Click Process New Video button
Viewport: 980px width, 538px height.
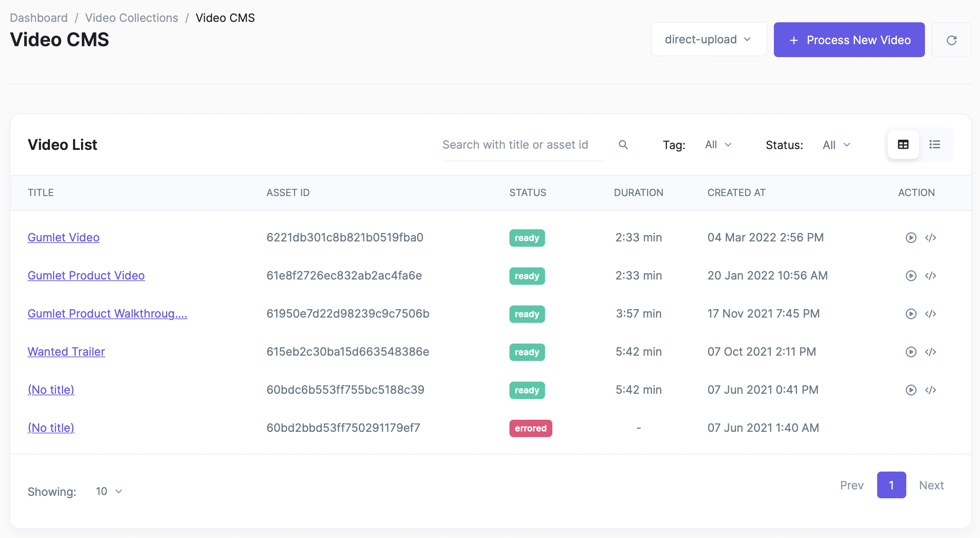tap(849, 40)
